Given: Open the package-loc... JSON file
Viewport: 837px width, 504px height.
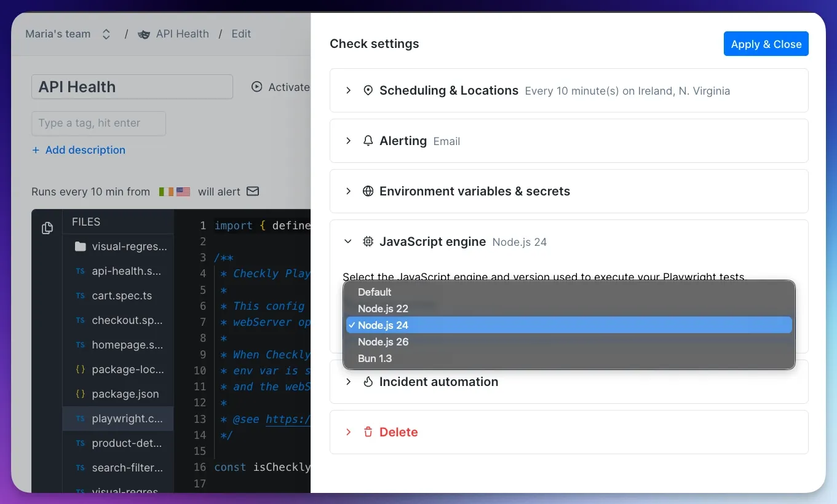Looking at the screenshot, I should [118, 369].
